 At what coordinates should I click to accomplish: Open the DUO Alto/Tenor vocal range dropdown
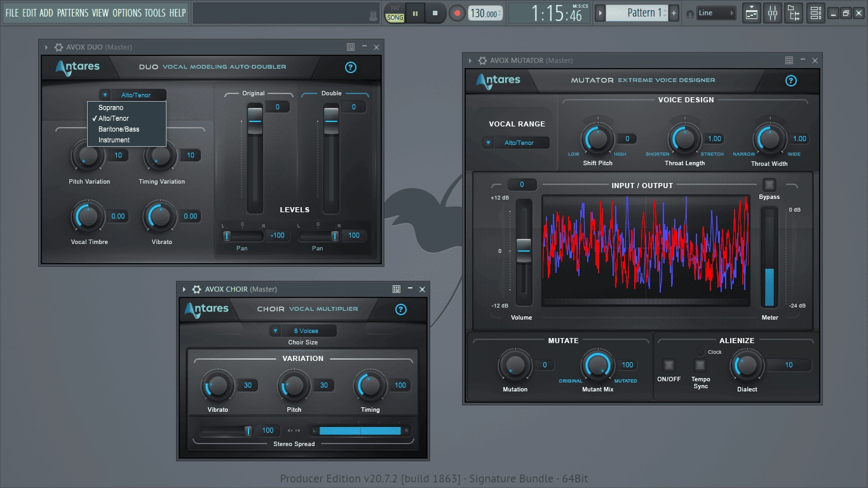pos(133,95)
